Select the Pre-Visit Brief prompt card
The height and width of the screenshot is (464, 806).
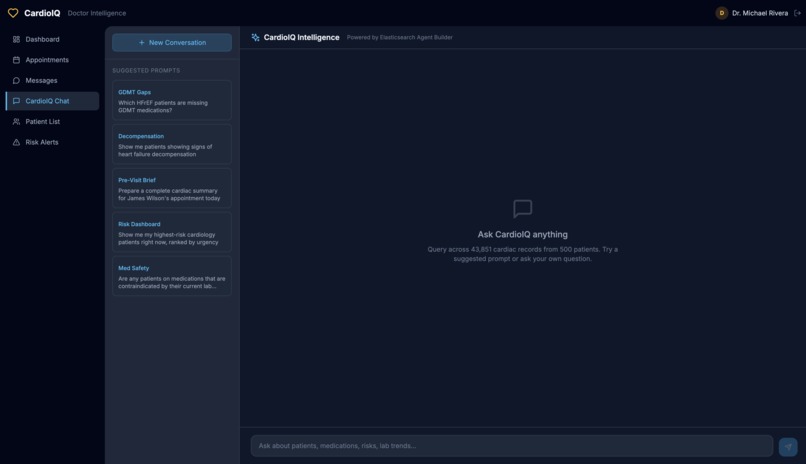pyautogui.click(x=172, y=188)
